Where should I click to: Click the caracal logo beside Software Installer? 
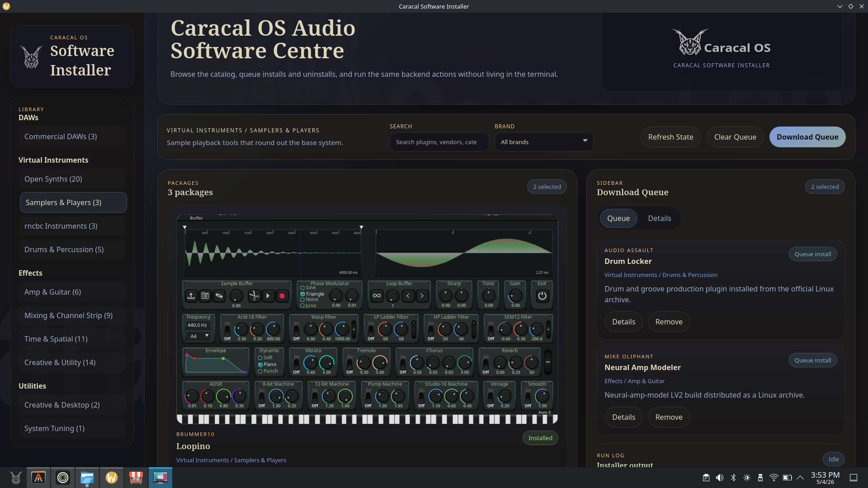pos(32,57)
